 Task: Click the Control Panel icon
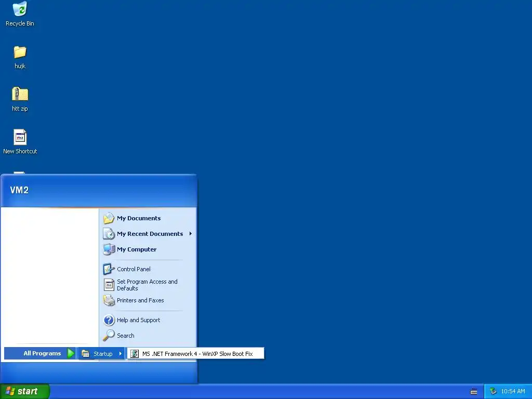[x=109, y=269]
